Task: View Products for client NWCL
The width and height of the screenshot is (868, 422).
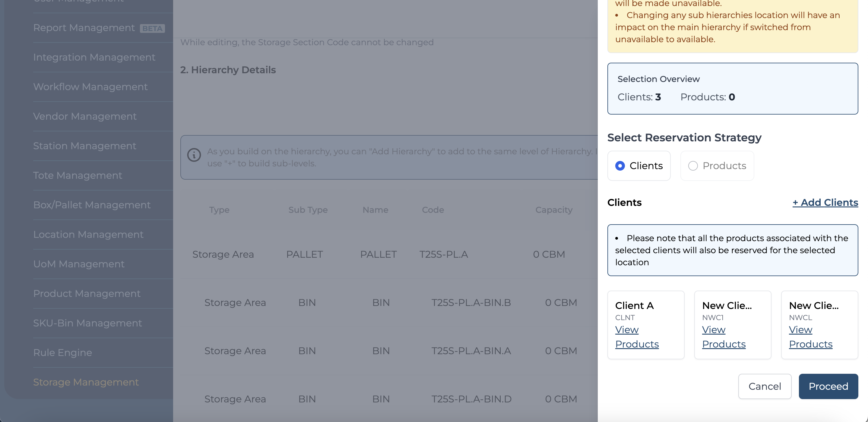Action: pos(810,337)
